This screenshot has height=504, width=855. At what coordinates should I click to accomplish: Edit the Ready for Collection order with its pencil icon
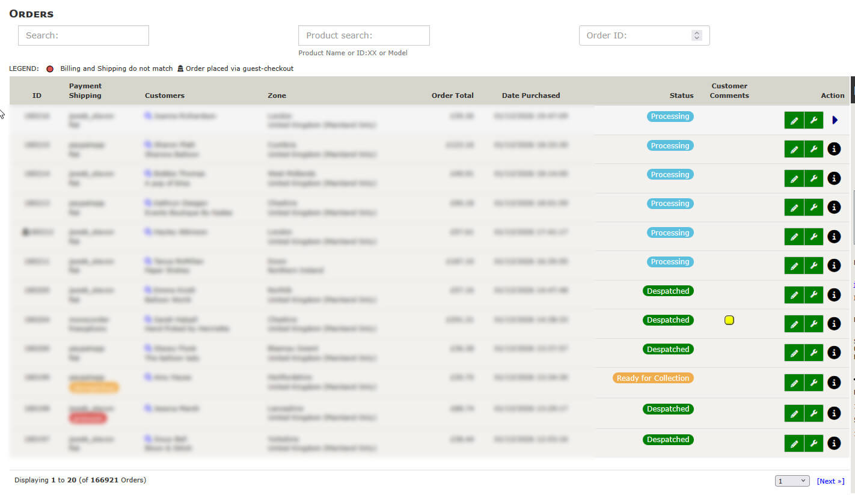tap(794, 382)
